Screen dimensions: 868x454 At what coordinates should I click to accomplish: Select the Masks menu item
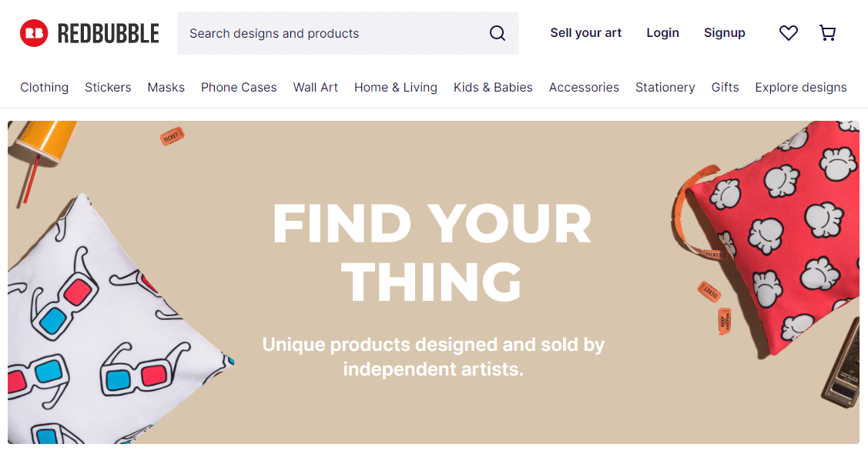coord(166,88)
